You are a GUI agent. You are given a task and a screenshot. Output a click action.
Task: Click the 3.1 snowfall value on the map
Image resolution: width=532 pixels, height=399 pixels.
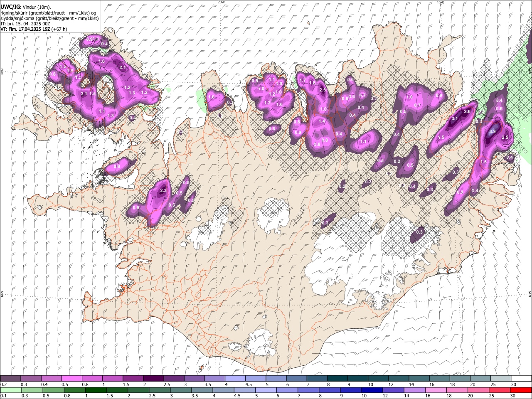click(454, 119)
